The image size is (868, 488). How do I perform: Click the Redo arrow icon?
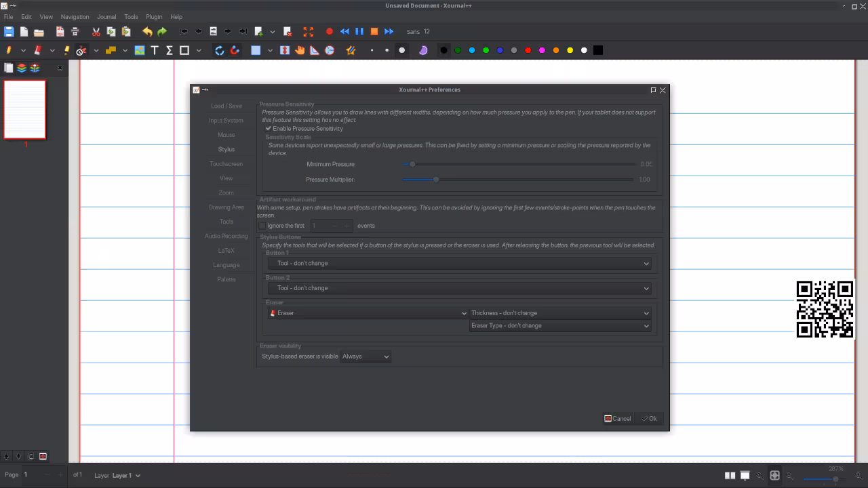162,32
